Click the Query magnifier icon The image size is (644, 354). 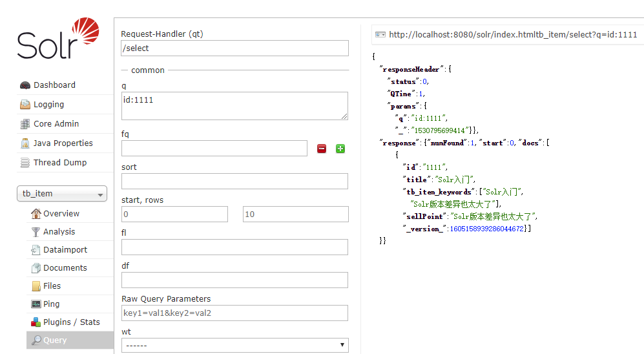pyautogui.click(x=36, y=340)
